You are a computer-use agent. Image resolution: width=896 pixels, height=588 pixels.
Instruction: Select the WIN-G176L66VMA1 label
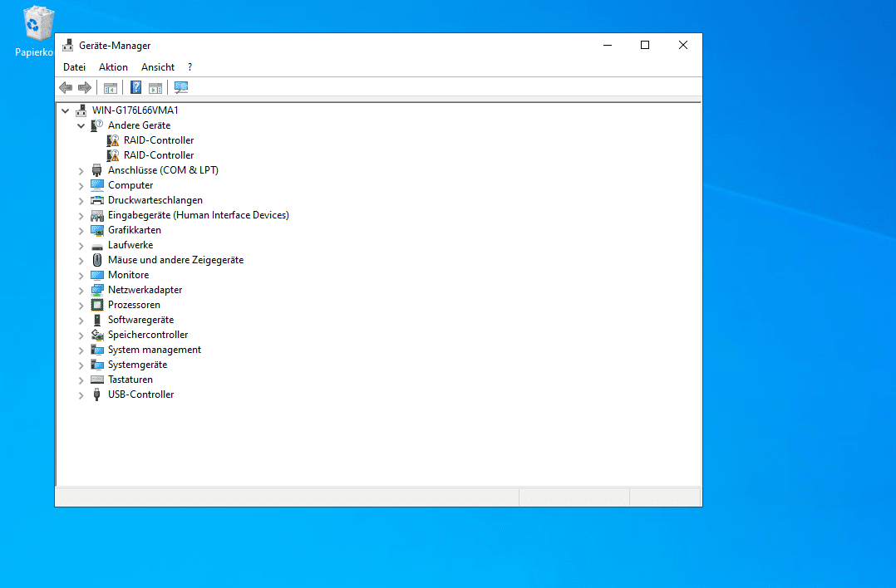[135, 110]
